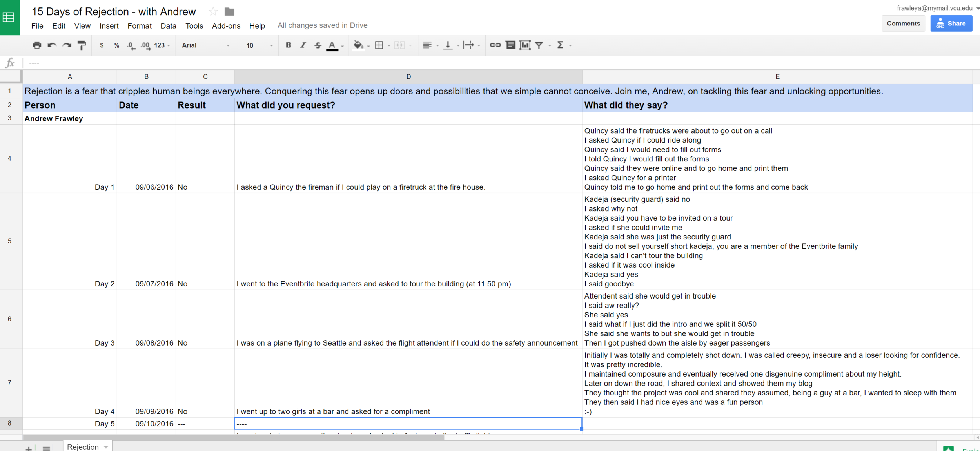Screen dimensions: 980x451
Task: Star this spreadsheet
Action: click(213, 12)
